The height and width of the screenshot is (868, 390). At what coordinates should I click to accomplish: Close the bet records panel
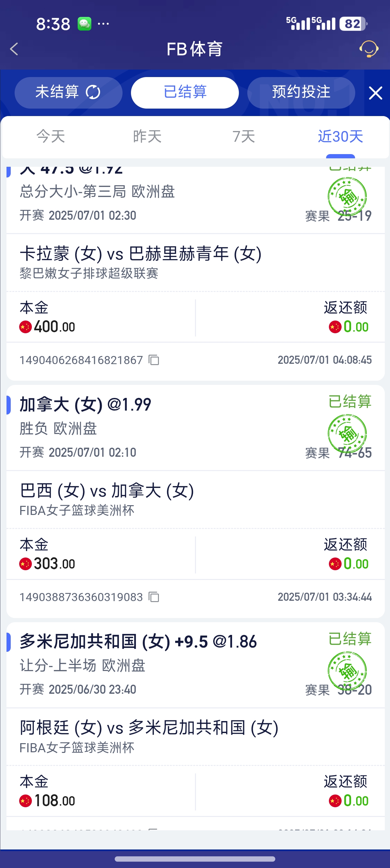tap(375, 93)
